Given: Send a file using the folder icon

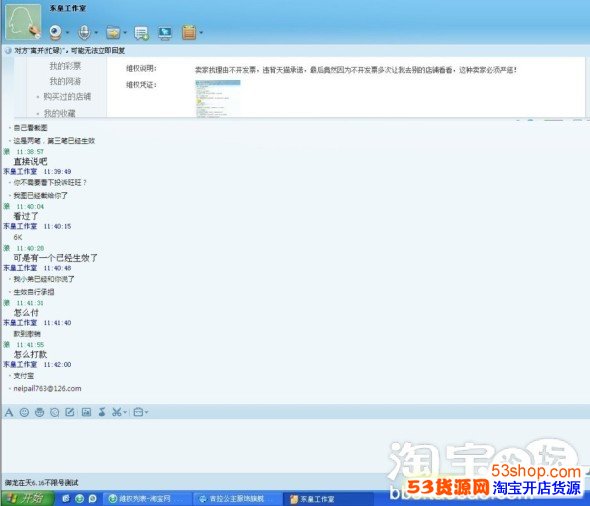Looking at the screenshot, I should click(x=113, y=33).
